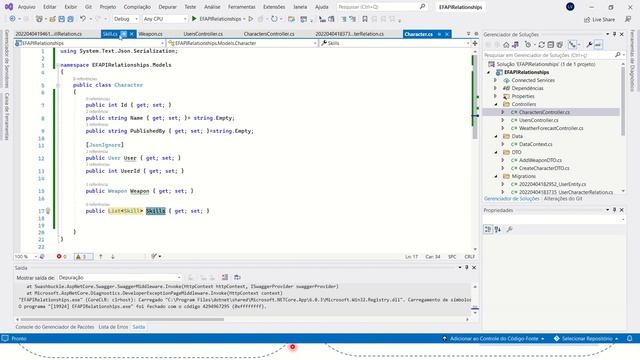Click clear all icon in output toolbar
The image size is (640, 360).
click(225, 278)
